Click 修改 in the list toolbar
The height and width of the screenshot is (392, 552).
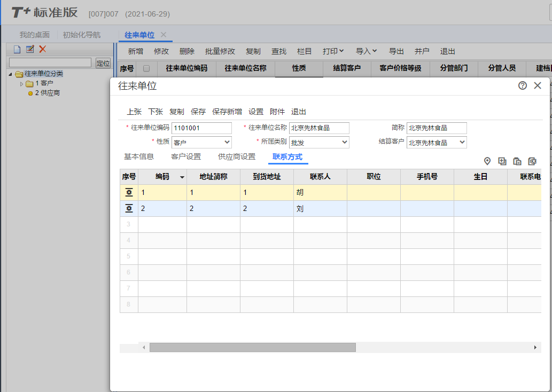point(161,51)
